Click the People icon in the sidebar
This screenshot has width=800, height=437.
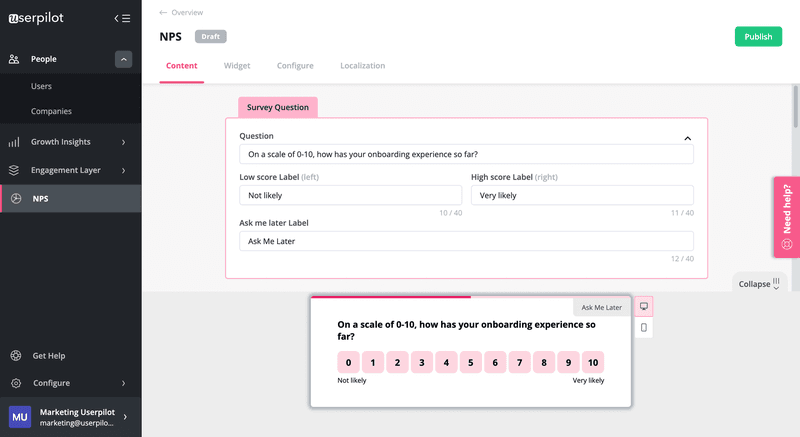tap(14, 59)
